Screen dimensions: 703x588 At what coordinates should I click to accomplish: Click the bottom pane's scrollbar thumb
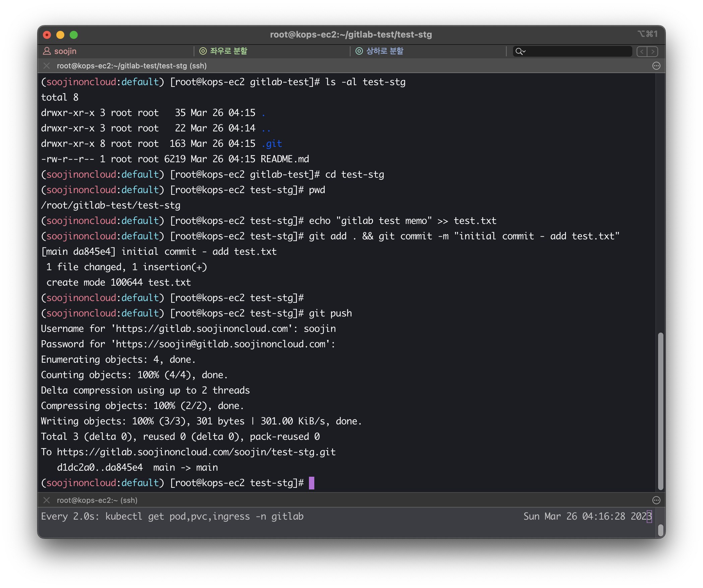click(x=660, y=530)
